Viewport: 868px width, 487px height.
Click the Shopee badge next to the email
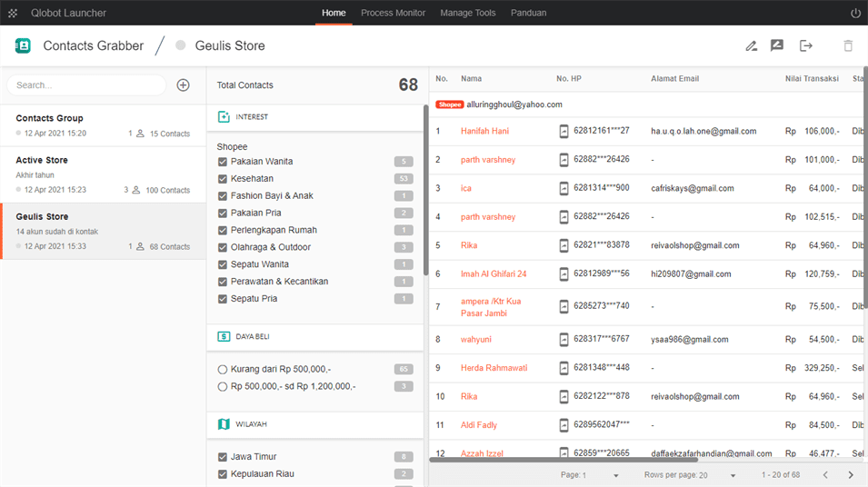click(x=450, y=104)
